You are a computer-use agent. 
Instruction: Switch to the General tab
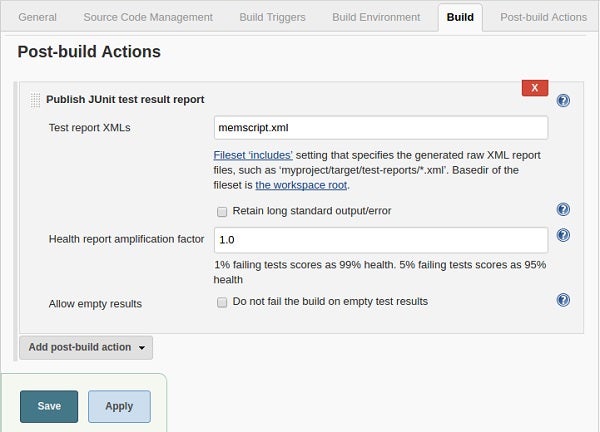coord(38,18)
